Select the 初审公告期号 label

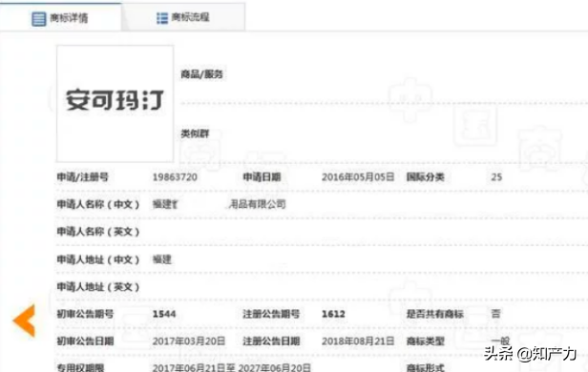coord(85,314)
